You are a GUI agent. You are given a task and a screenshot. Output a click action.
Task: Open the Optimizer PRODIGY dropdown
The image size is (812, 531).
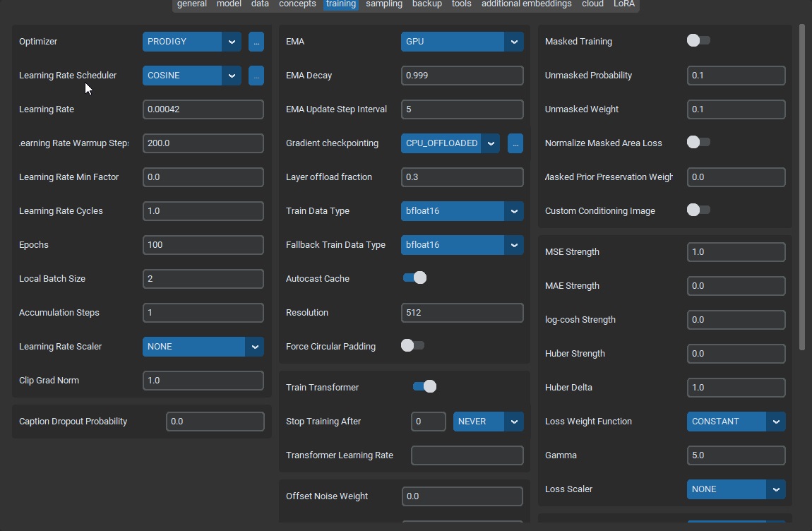point(191,42)
